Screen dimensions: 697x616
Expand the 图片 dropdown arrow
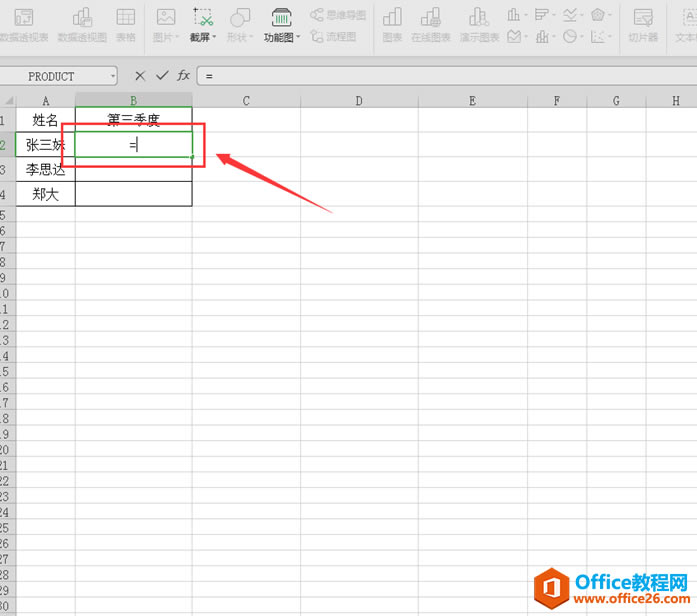click(x=177, y=37)
